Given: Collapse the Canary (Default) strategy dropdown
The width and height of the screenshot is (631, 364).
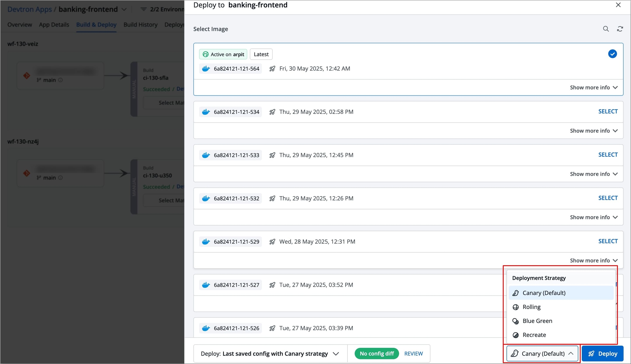Looking at the screenshot, I should [542, 354].
